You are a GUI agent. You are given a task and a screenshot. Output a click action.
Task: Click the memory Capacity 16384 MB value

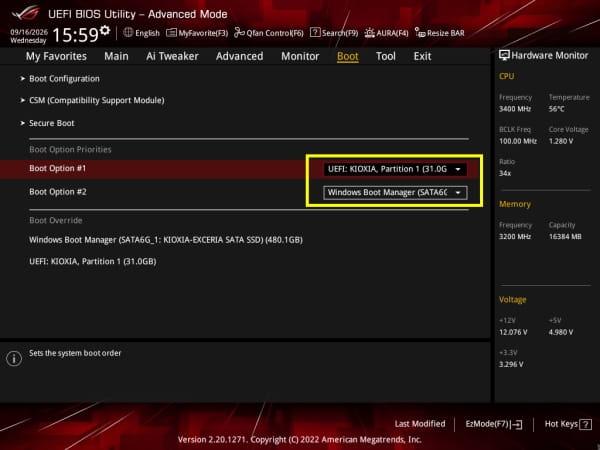click(x=565, y=236)
